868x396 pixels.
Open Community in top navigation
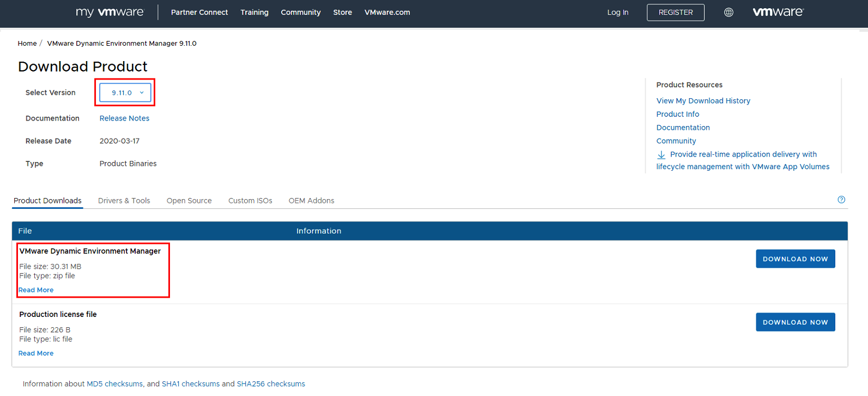click(301, 12)
